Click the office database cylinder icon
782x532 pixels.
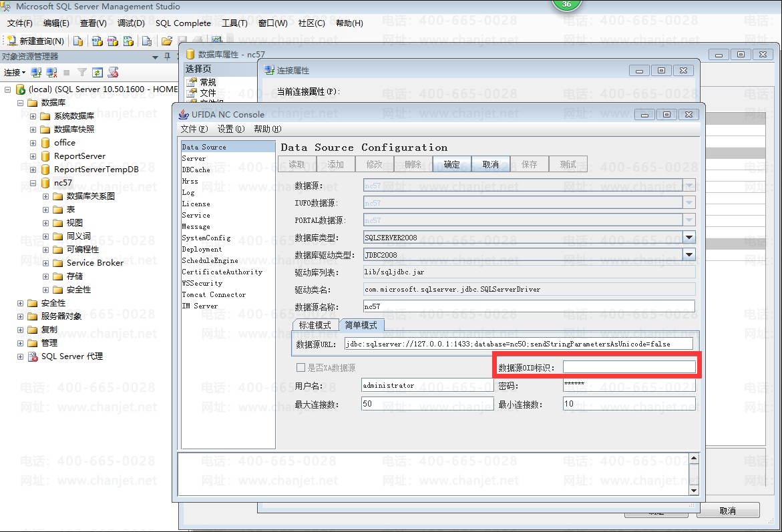(45, 143)
